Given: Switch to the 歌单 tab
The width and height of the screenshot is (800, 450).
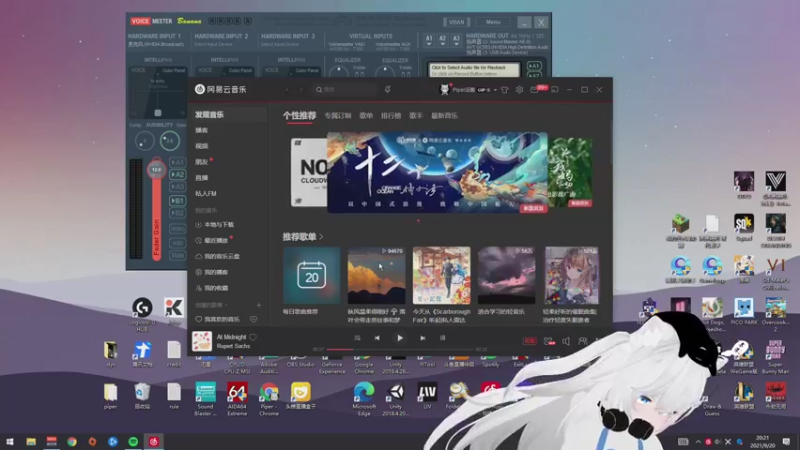Looking at the screenshot, I should coord(366,116).
